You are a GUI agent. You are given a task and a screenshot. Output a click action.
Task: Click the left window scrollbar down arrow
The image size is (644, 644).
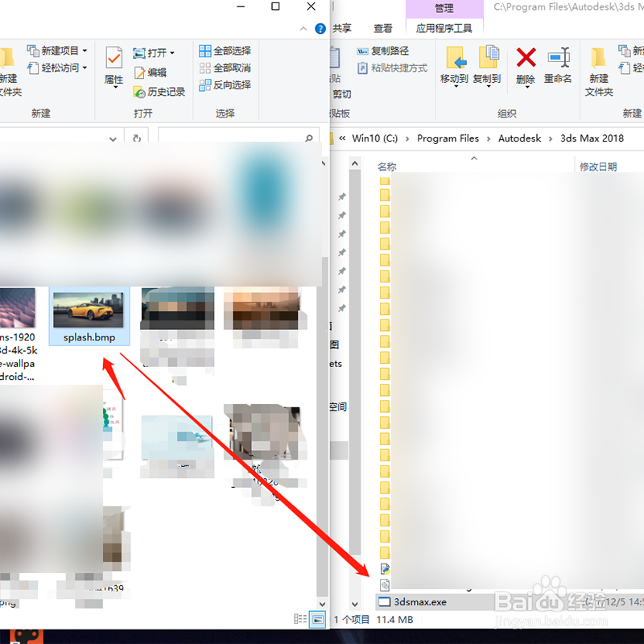[x=323, y=605]
